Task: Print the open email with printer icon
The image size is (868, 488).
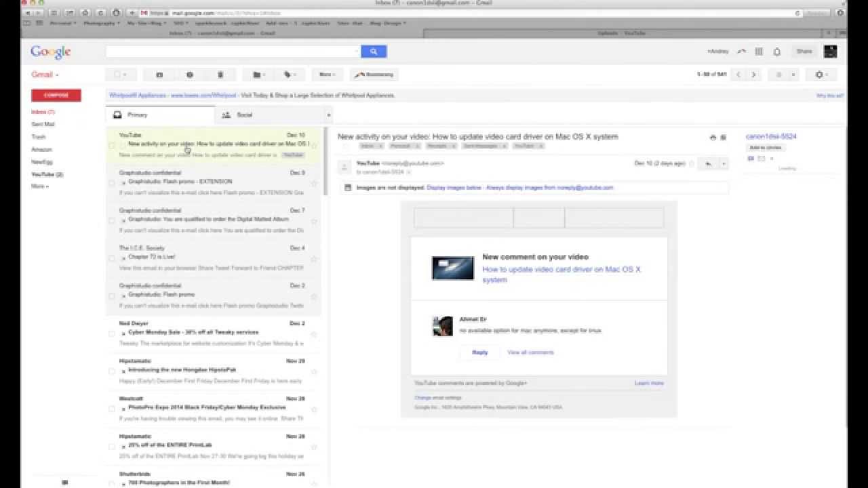Action: (x=713, y=138)
